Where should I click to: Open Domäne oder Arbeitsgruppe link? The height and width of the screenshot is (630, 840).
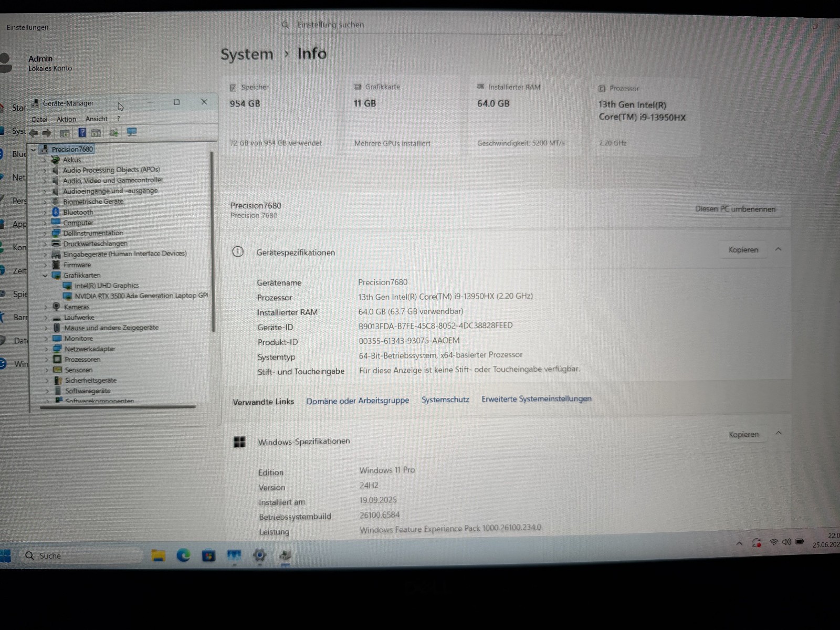pyautogui.click(x=358, y=401)
